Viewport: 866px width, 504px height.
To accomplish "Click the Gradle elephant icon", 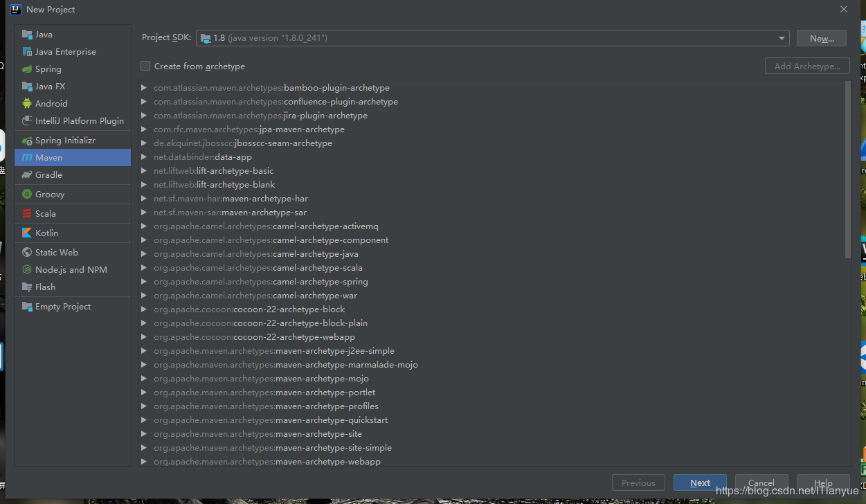I will pos(27,175).
